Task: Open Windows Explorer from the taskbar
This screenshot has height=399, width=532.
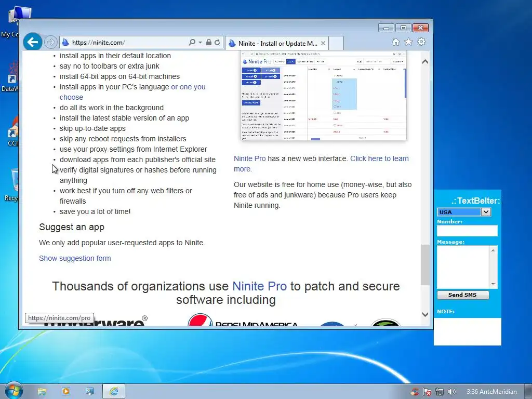Action: (x=42, y=392)
